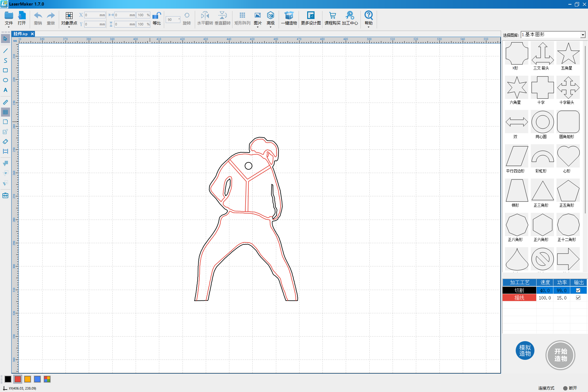Select the ruler measure tool
The width and height of the screenshot is (588, 392).
(6, 102)
